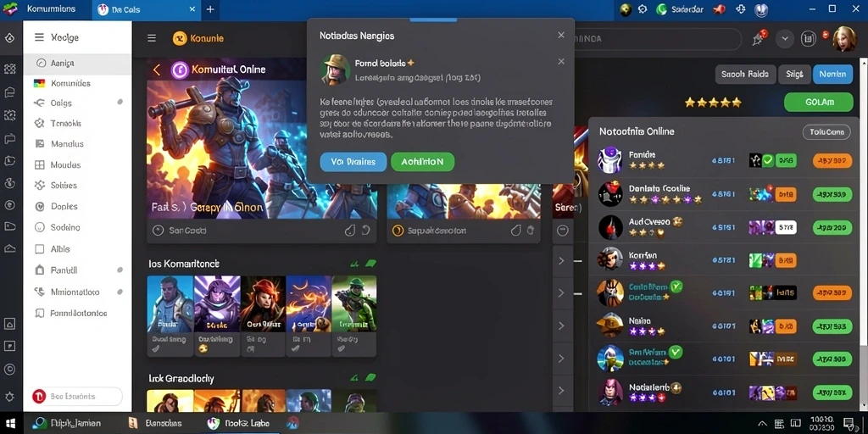Open the round chevron dropdown in header
Viewport: 868px width, 434px height.
784,39
